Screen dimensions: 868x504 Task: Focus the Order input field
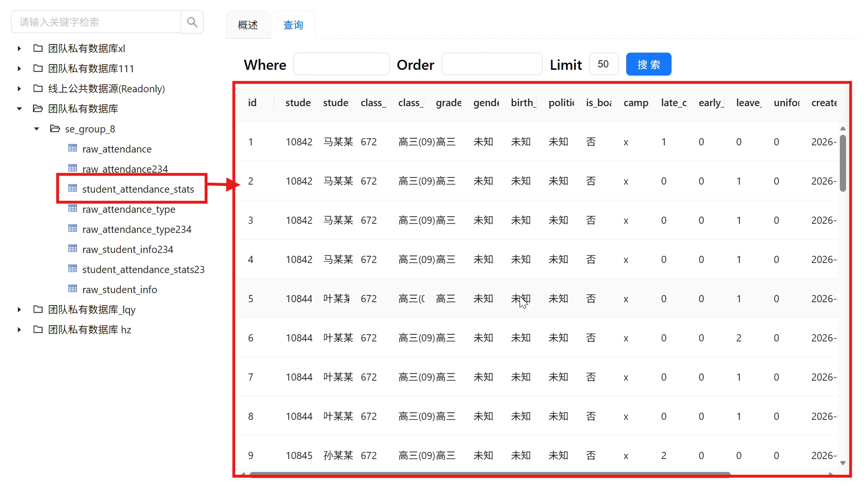(492, 64)
